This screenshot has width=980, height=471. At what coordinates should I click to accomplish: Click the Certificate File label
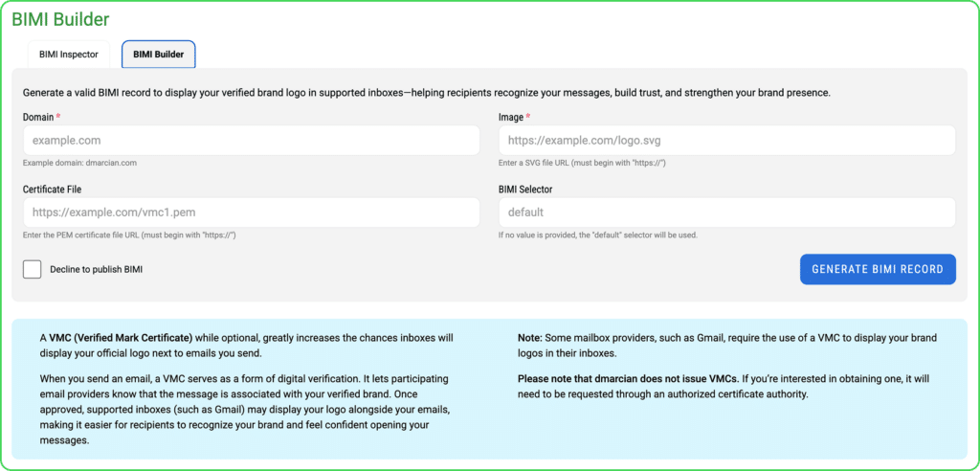(x=52, y=189)
